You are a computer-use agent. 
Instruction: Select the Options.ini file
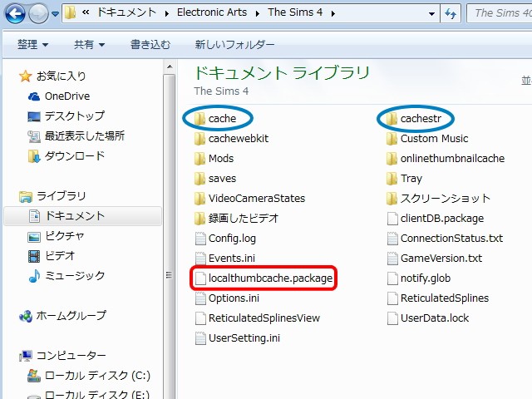227,298
